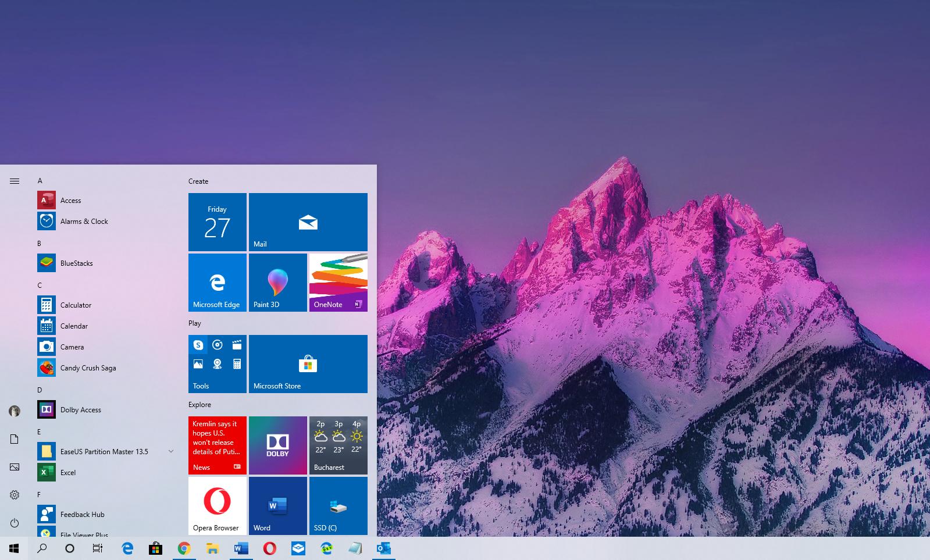The image size is (930, 560).
Task: Open the Tools tile folder
Action: click(218, 364)
